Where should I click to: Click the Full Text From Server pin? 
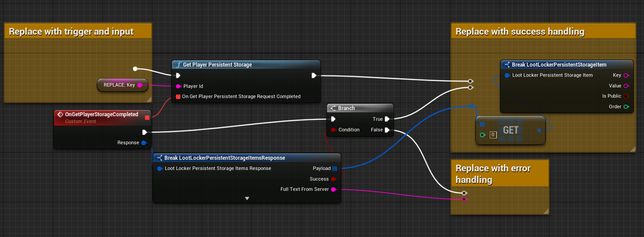pyautogui.click(x=334, y=190)
